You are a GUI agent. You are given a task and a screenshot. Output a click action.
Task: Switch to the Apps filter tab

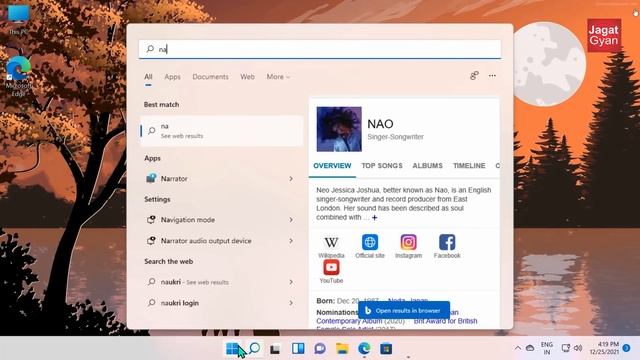tap(172, 77)
